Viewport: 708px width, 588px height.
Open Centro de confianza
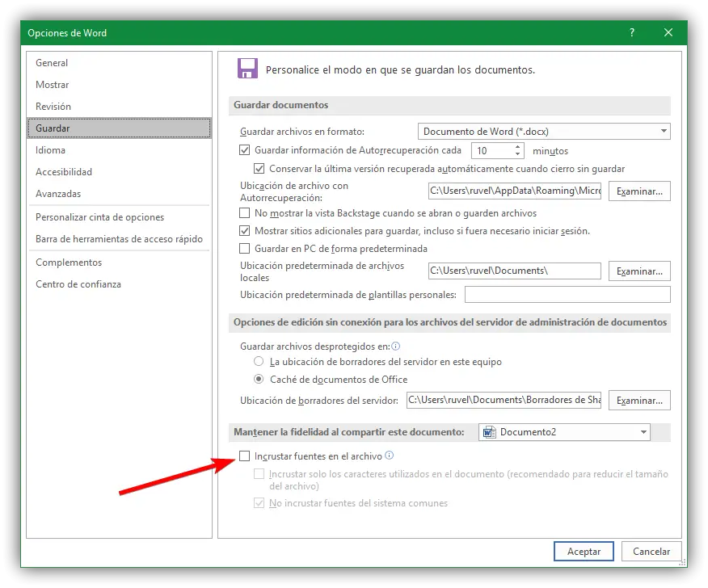point(119,283)
